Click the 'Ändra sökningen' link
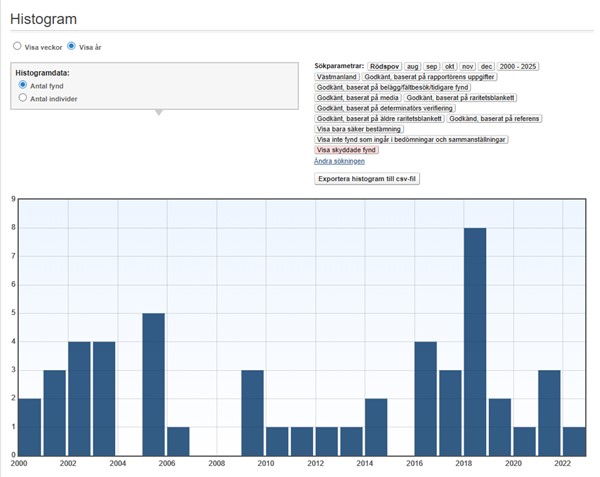This screenshot has width=600, height=477. pos(339,161)
